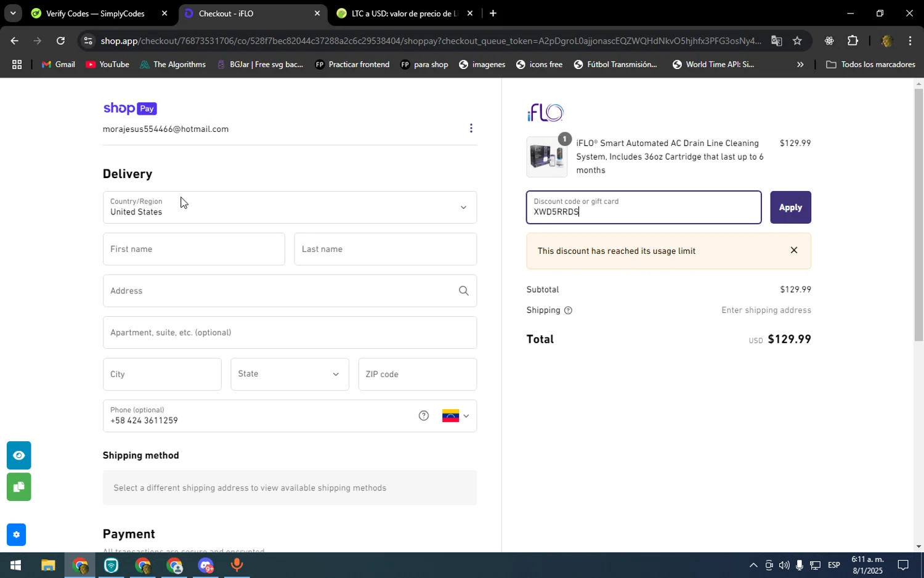The height and width of the screenshot is (578, 924).
Task: Open Windows Start menu
Action: [15, 565]
